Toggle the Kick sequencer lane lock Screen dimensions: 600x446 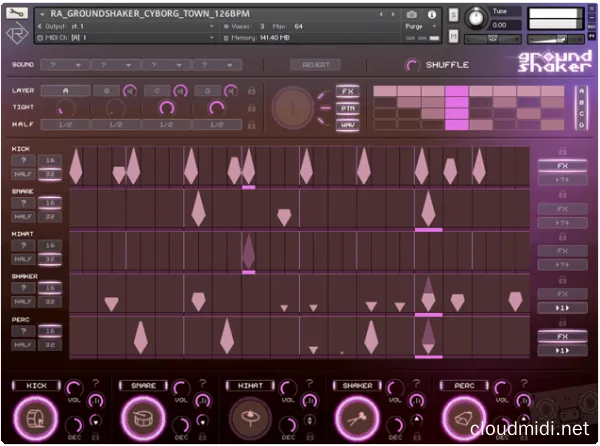[x=562, y=151]
